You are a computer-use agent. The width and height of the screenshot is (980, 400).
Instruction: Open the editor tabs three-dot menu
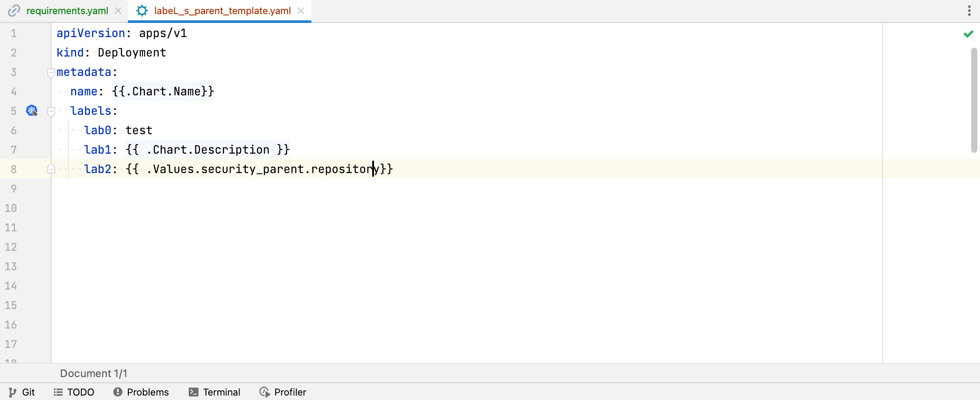point(969,11)
